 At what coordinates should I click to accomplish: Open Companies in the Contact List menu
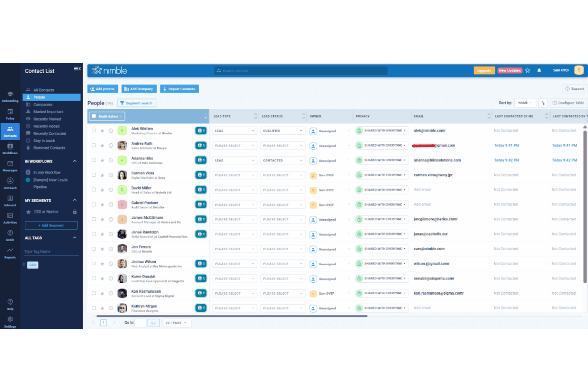tap(43, 105)
